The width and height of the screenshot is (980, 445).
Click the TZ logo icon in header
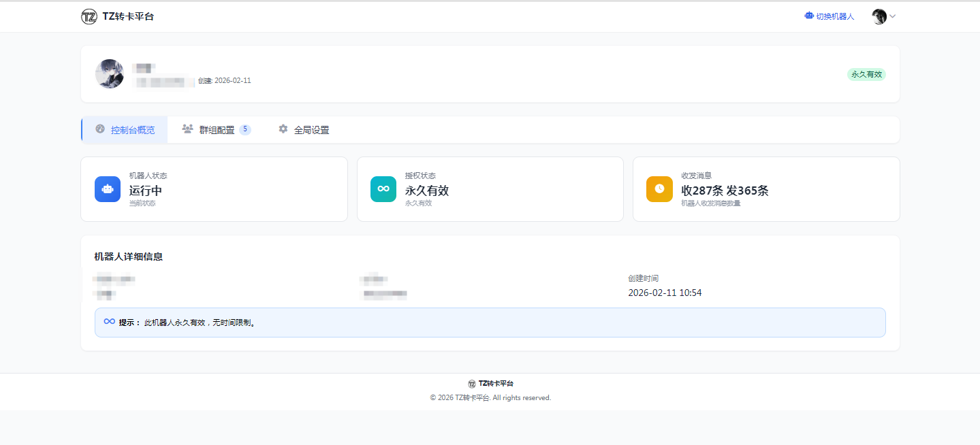click(89, 17)
